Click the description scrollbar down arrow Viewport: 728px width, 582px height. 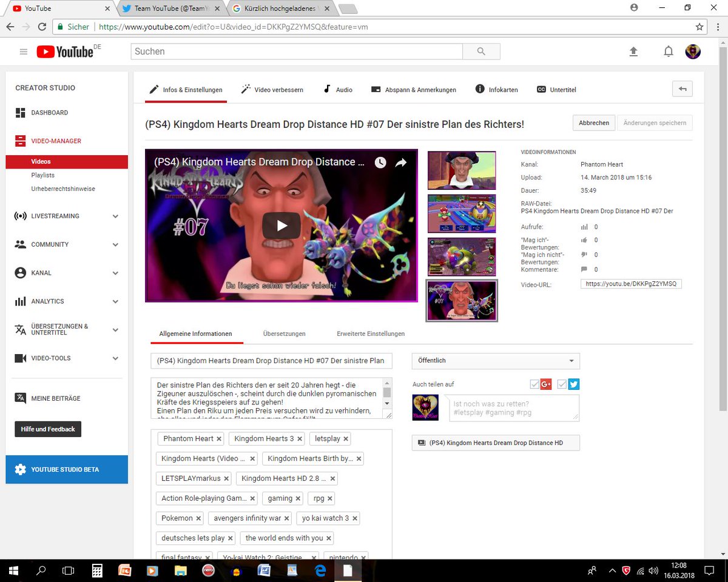pyautogui.click(x=387, y=403)
